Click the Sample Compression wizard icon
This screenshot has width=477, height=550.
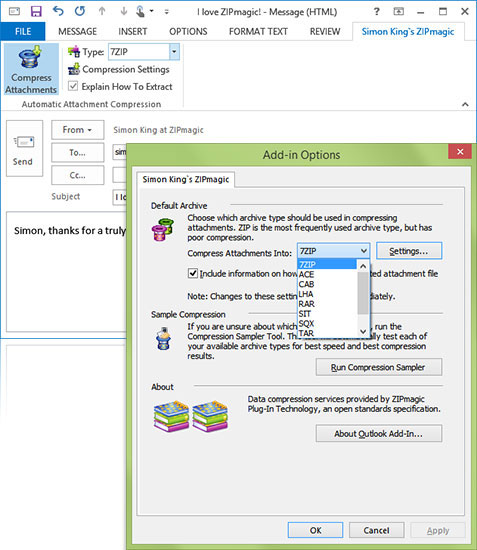point(163,338)
